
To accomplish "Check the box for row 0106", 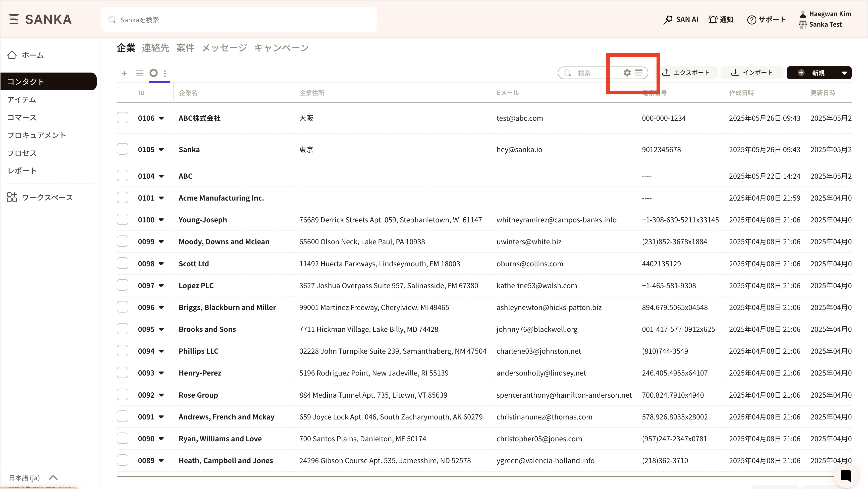I will tap(122, 118).
